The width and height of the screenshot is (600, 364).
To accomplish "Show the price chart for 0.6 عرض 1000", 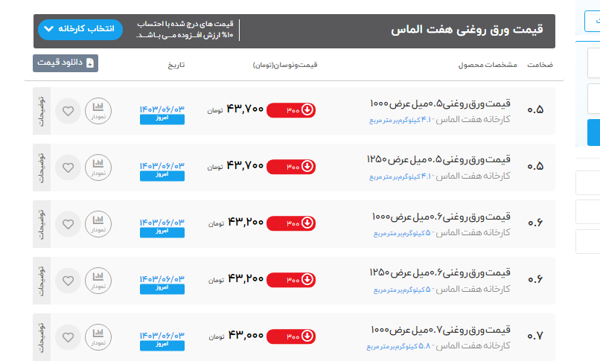I will pyautogui.click(x=98, y=224).
